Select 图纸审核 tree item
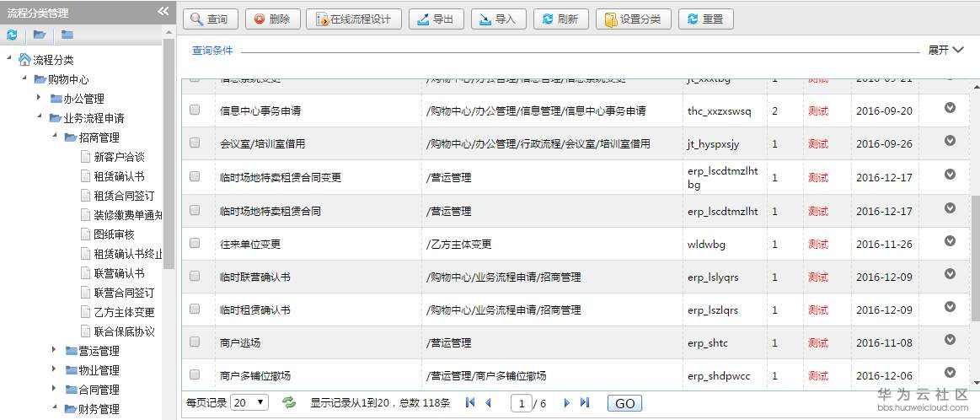 coord(115,234)
